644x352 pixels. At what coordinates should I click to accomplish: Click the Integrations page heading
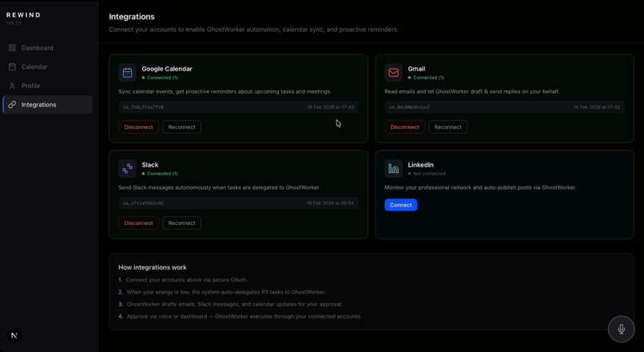(x=131, y=17)
